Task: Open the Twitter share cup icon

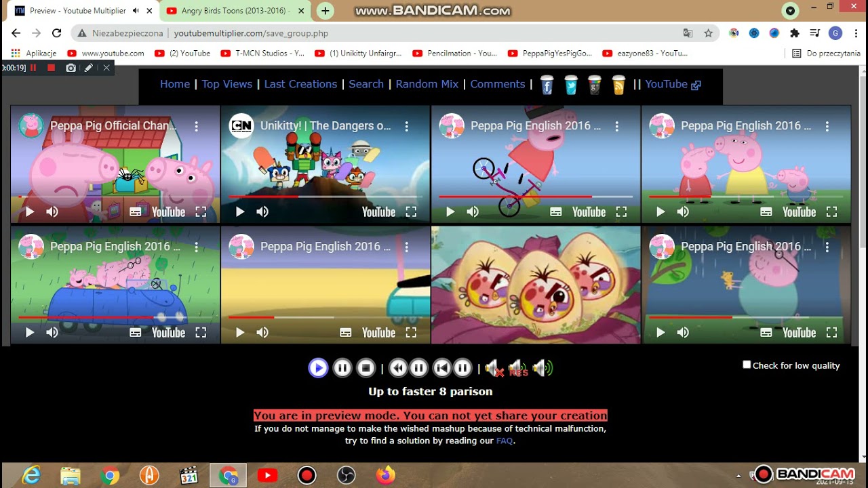Action: click(x=571, y=85)
